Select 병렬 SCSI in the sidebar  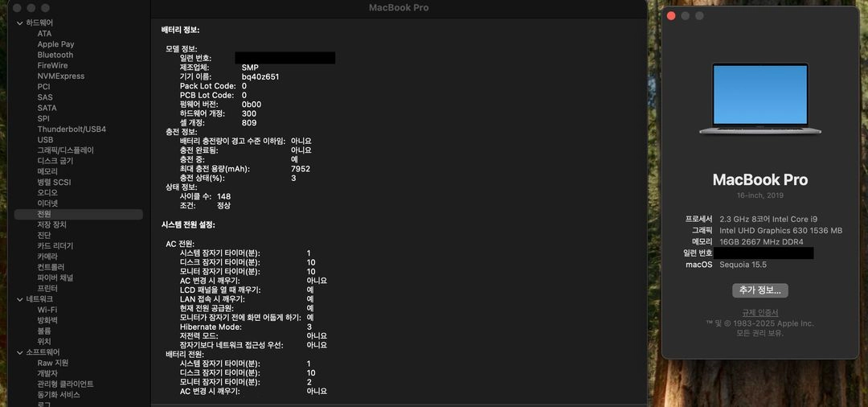[x=54, y=182]
